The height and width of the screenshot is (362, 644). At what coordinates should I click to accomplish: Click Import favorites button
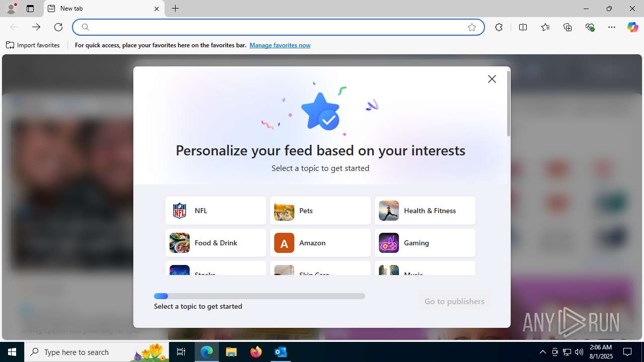33,45
